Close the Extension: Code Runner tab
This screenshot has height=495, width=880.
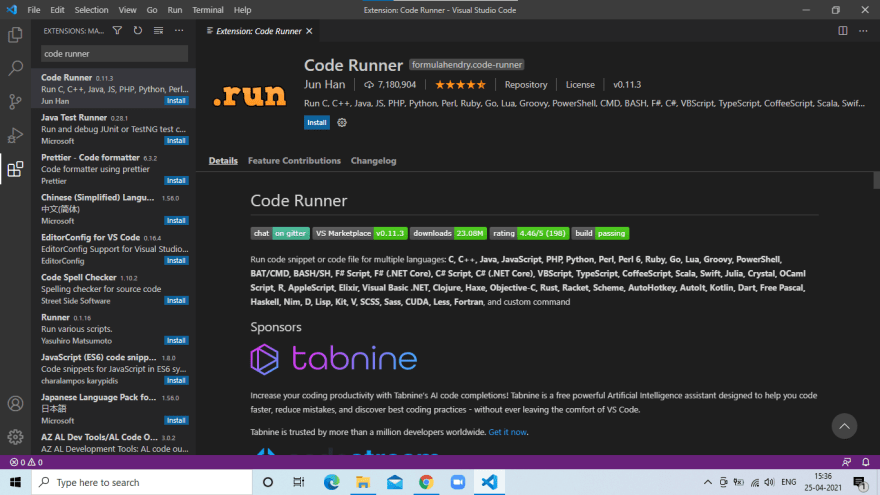(309, 31)
